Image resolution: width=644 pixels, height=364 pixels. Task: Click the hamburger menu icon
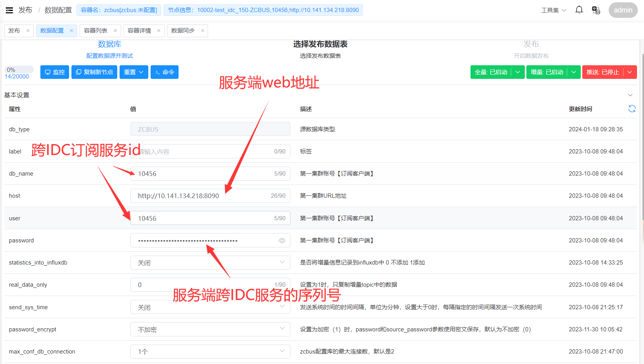click(x=9, y=10)
